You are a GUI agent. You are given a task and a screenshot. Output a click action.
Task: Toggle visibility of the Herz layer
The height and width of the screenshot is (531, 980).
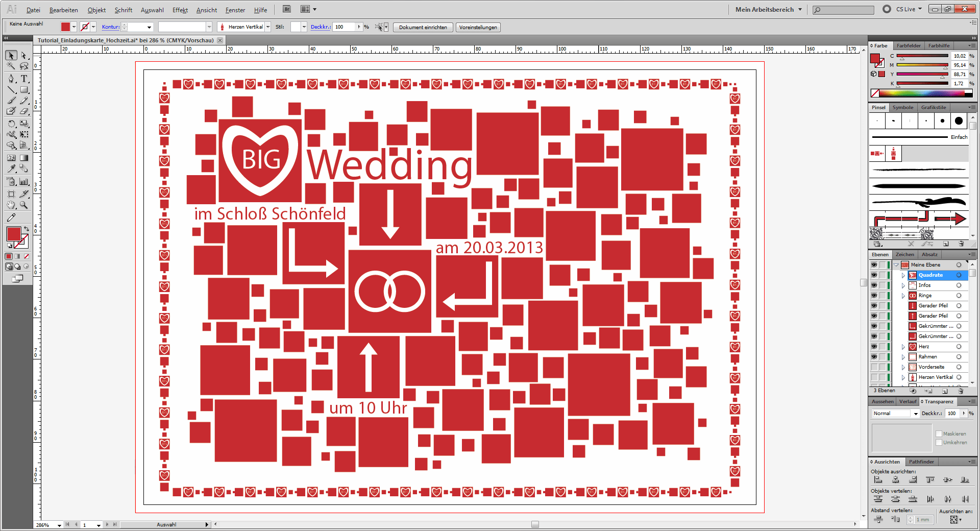pyautogui.click(x=874, y=347)
